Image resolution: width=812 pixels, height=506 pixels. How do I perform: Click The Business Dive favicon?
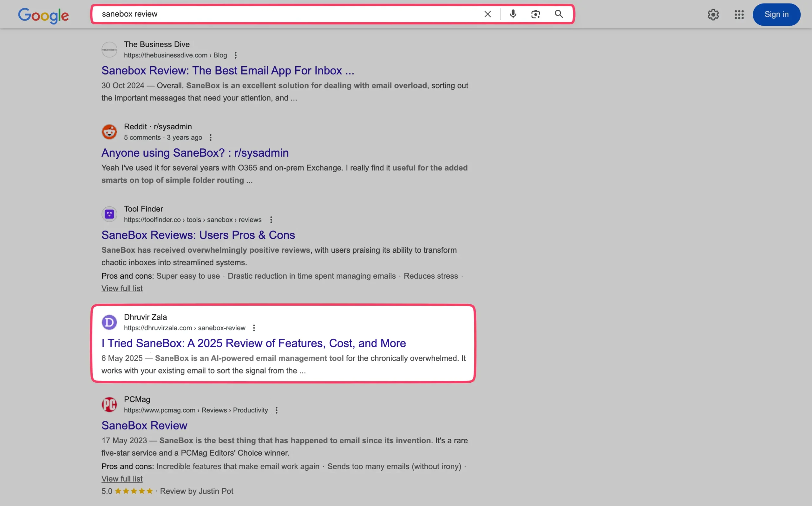[x=109, y=49]
